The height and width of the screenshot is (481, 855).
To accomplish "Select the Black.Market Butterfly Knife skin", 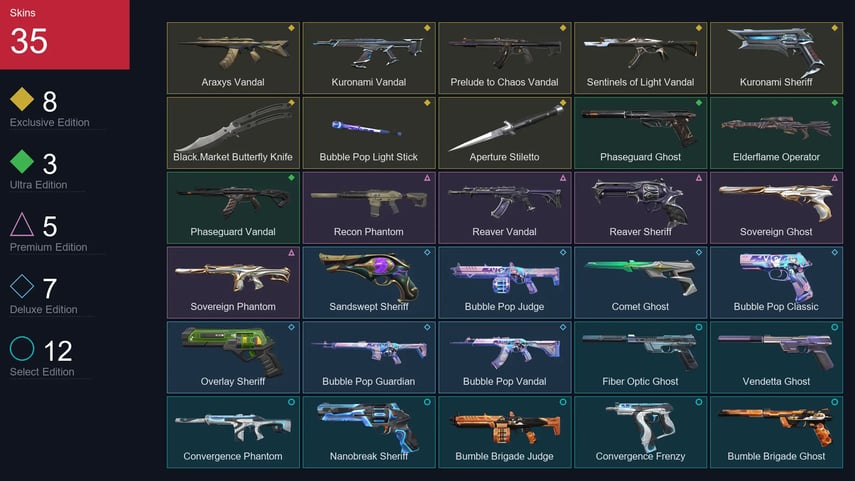I will pos(233,133).
